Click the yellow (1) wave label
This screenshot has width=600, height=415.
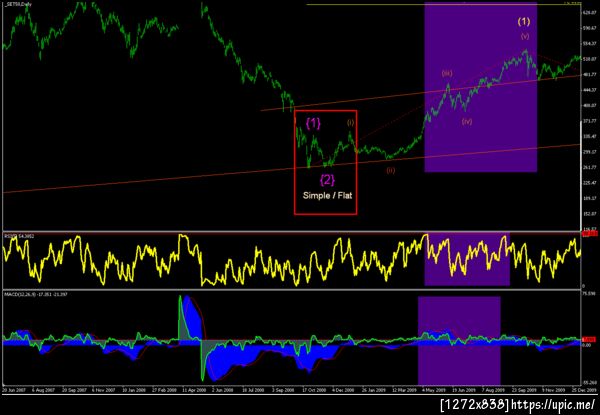pos(524,21)
